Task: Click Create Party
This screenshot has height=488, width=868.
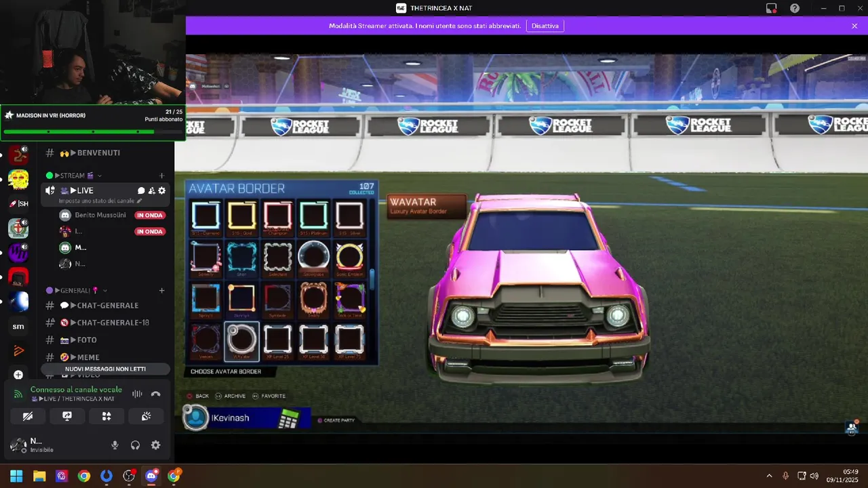Action: tap(336, 420)
